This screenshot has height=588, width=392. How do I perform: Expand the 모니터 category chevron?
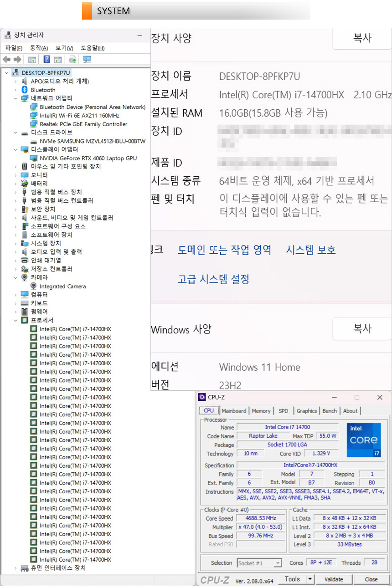(15, 175)
